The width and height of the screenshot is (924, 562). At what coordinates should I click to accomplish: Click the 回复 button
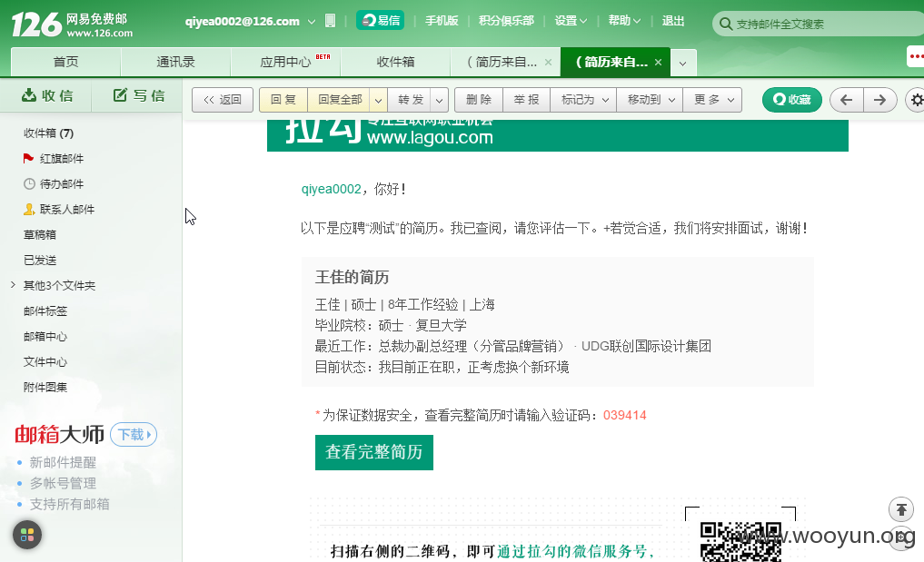tap(283, 100)
